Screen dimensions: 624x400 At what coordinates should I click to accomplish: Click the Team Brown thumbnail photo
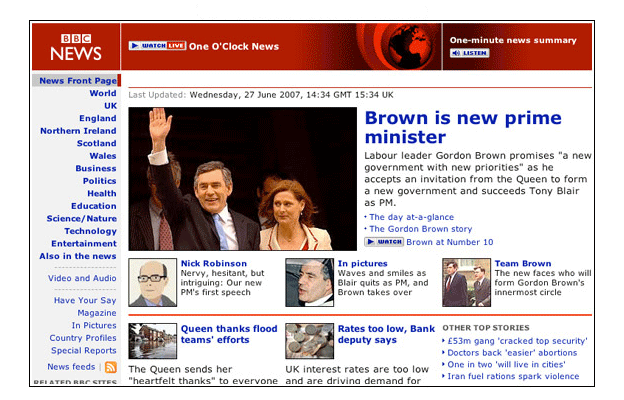tap(466, 282)
